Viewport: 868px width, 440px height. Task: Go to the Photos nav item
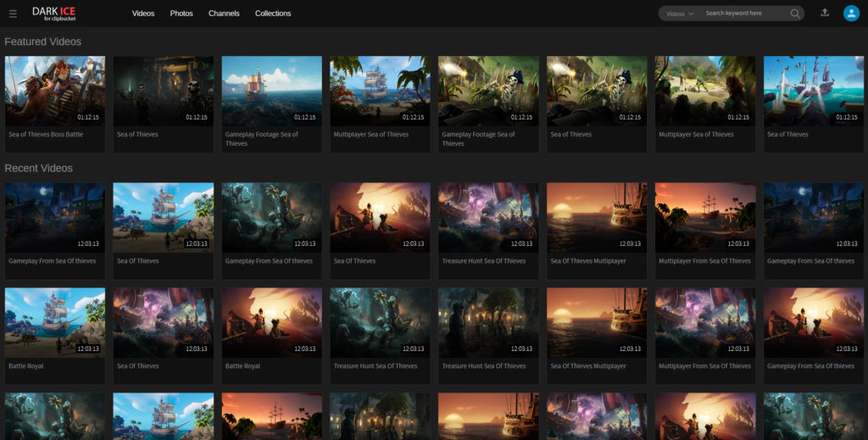tap(181, 14)
